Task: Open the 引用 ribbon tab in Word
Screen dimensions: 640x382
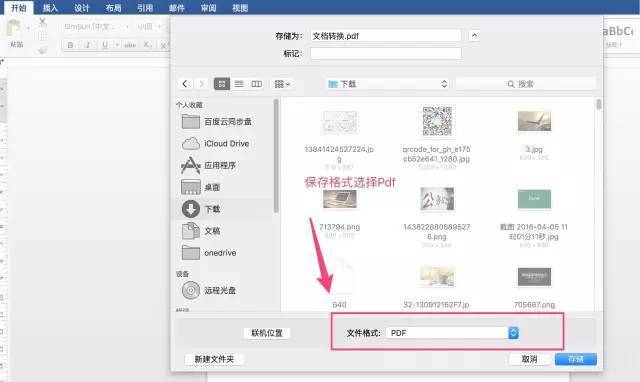Action: pyautogui.click(x=145, y=8)
